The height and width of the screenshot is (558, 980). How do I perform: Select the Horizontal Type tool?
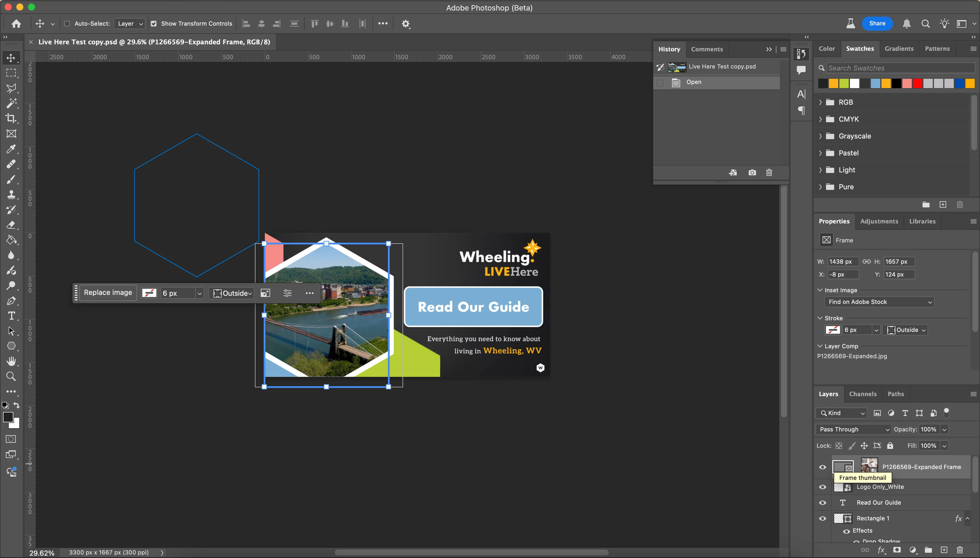pyautogui.click(x=11, y=316)
